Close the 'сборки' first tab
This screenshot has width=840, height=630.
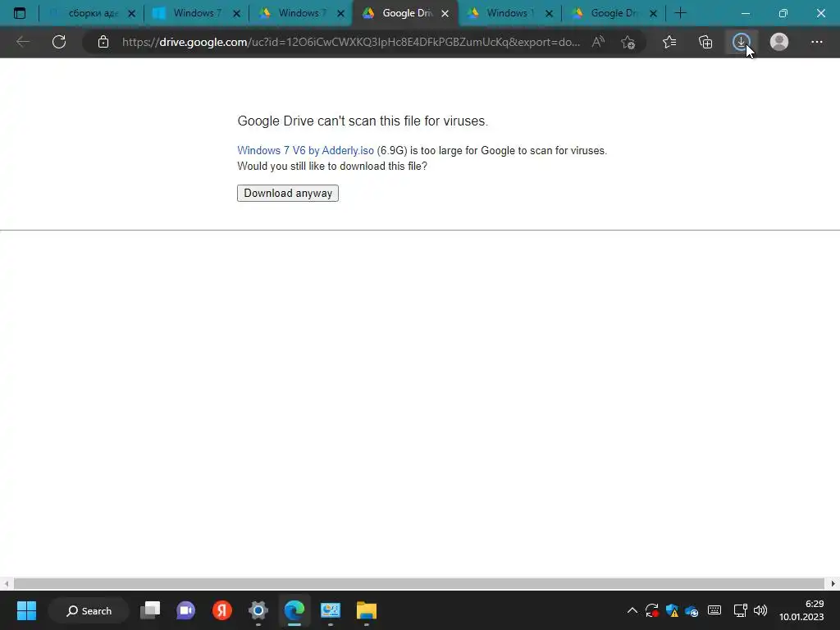132,14
